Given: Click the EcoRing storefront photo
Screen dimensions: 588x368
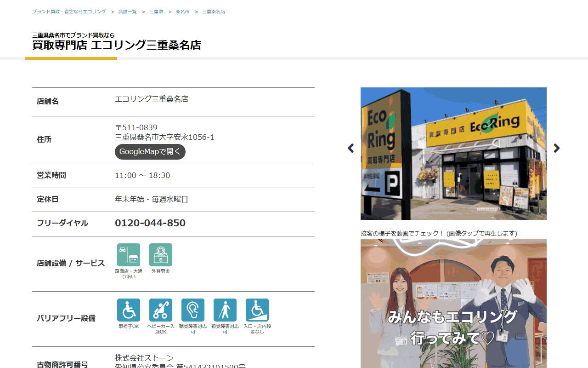Looking at the screenshot, I should coord(453,154).
